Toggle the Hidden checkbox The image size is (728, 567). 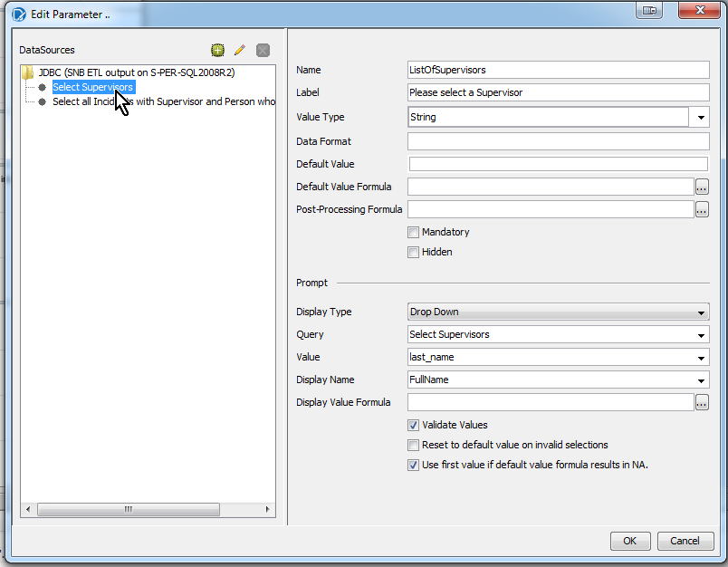click(414, 252)
